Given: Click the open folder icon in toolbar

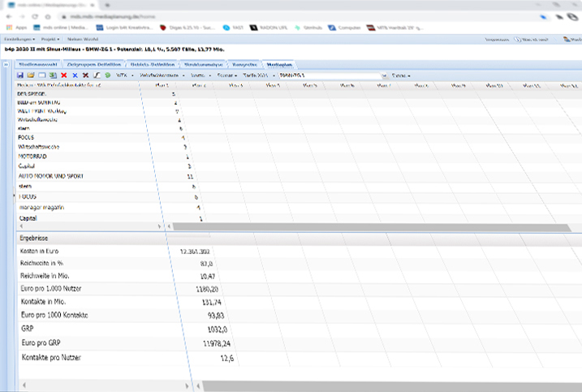Looking at the screenshot, I should [31, 75].
